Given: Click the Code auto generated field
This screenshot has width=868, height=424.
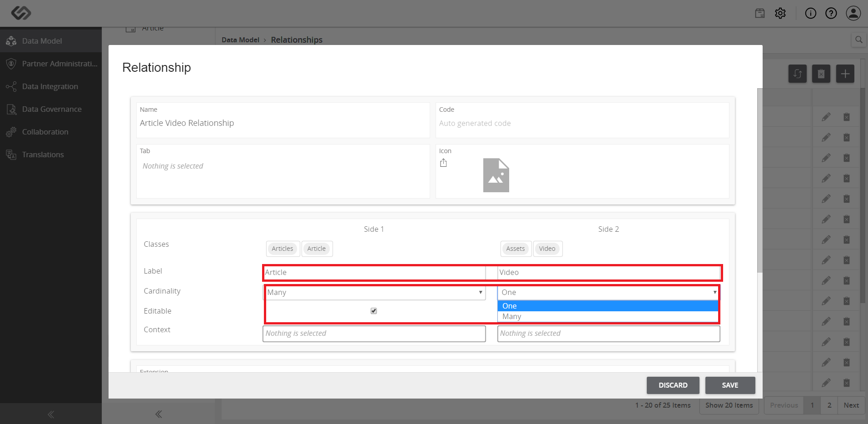Looking at the screenshot, I should click(582, 123).
